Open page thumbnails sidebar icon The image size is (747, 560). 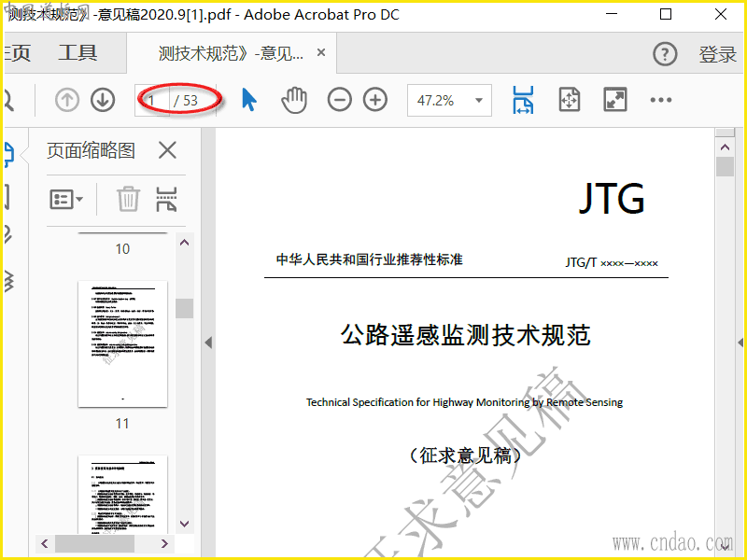[8, 154]
